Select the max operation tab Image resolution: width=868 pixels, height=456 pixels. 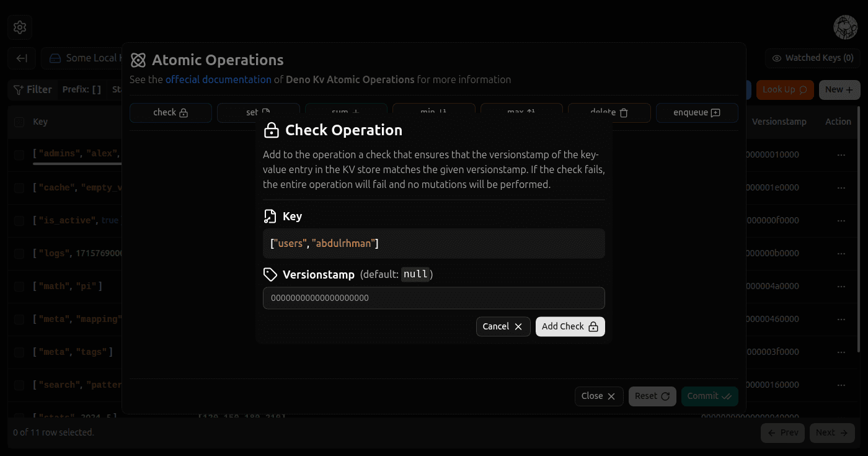[x=521, y=112]
